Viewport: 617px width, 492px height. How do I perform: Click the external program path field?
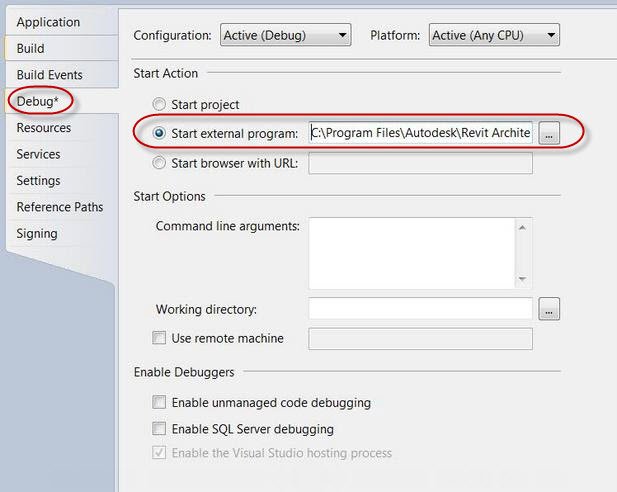pyautogui.click(x=421, y=133)
